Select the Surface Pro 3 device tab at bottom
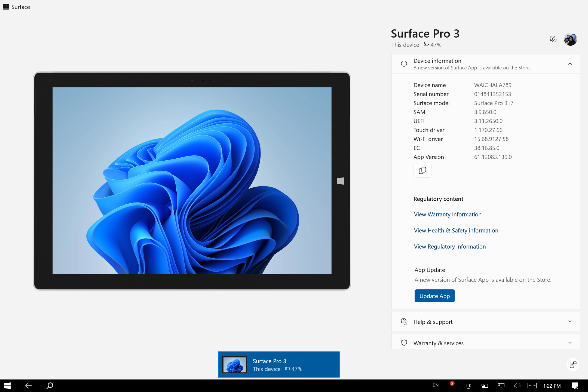 click(279, 365)
